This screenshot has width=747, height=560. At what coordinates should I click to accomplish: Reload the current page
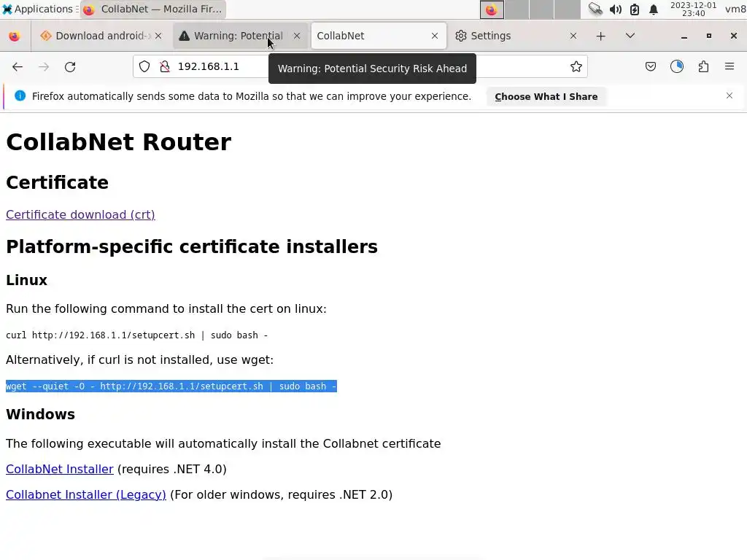[70, 66]
